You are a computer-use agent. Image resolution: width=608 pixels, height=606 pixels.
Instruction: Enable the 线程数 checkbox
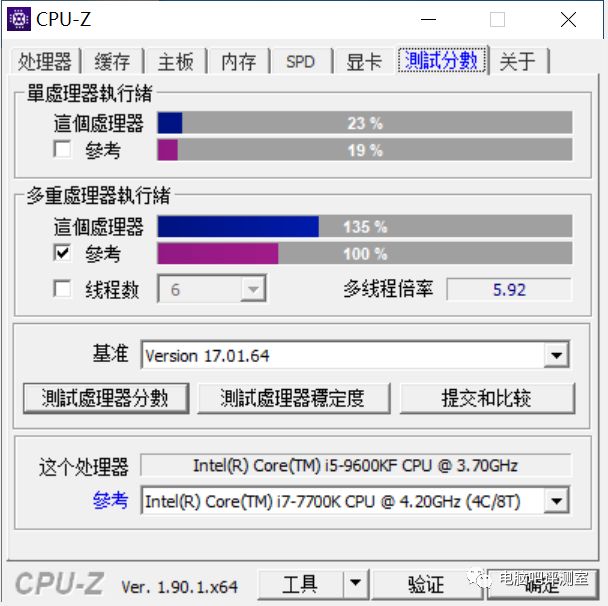(x=62, y=289)
